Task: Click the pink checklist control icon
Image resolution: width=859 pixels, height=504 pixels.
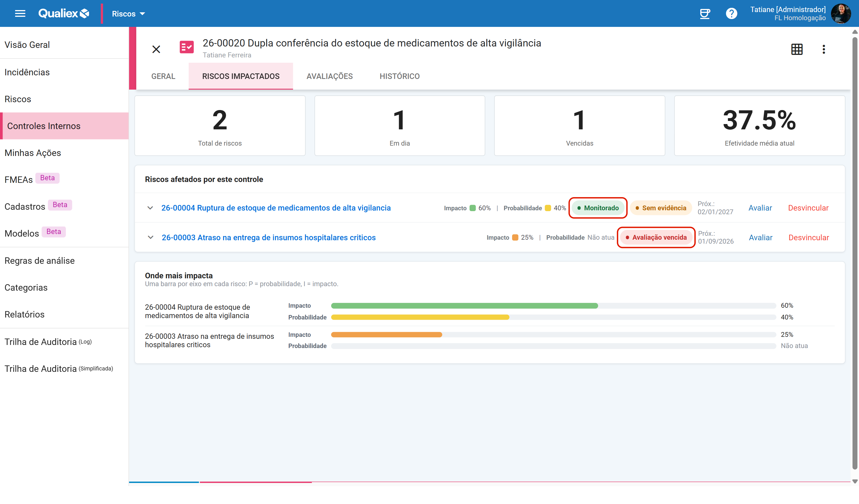Action: point(186,47)
